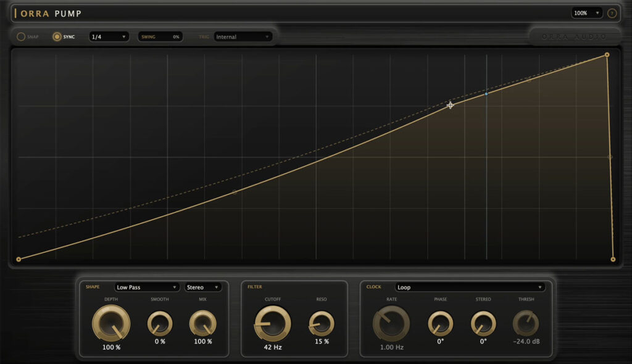Click the CLOCK section label
The image size is (632, 364).
coord(373,287)
